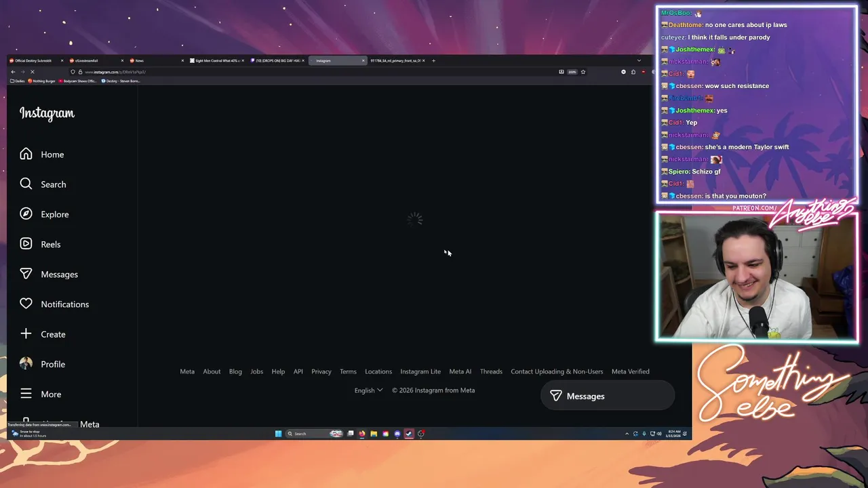Click the Blog footer link
This screenshot has height=488, width=868.
(x=235, y=371)
